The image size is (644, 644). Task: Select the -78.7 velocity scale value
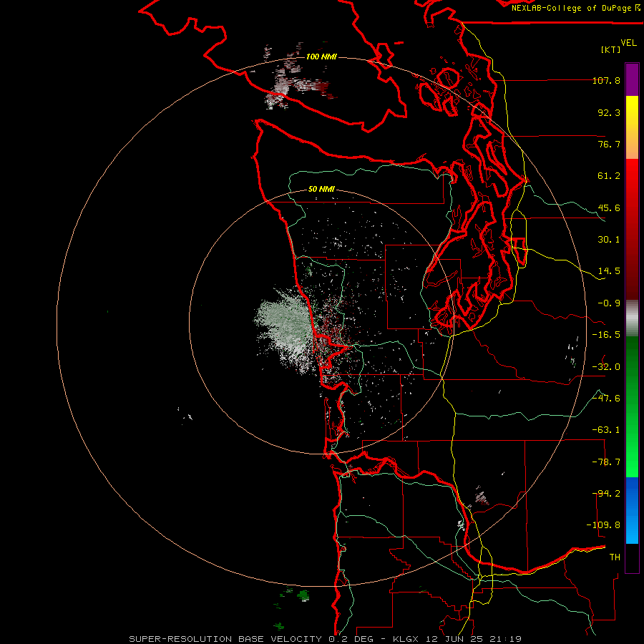[x=606, y=462]
